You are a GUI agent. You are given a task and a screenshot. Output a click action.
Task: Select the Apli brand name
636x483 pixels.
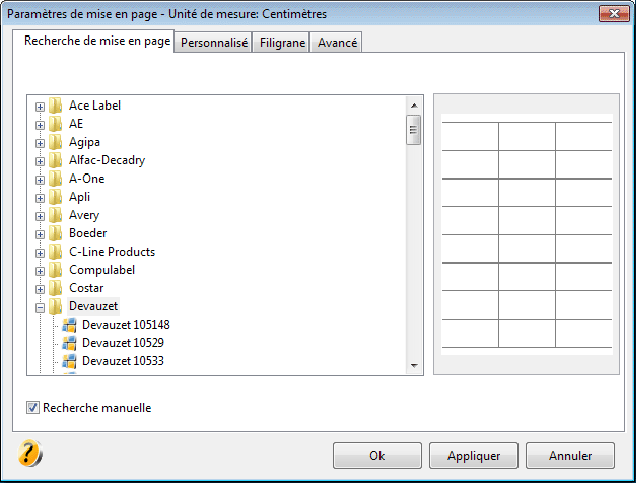[x=80, y=197]
